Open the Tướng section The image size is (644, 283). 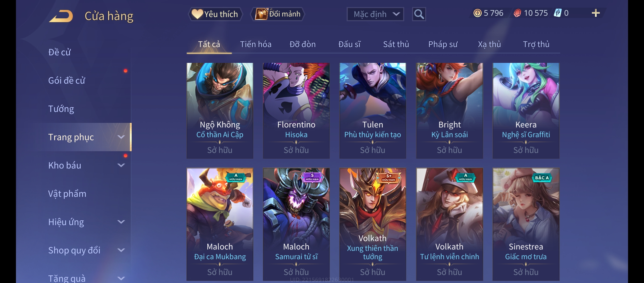point(61,109)
